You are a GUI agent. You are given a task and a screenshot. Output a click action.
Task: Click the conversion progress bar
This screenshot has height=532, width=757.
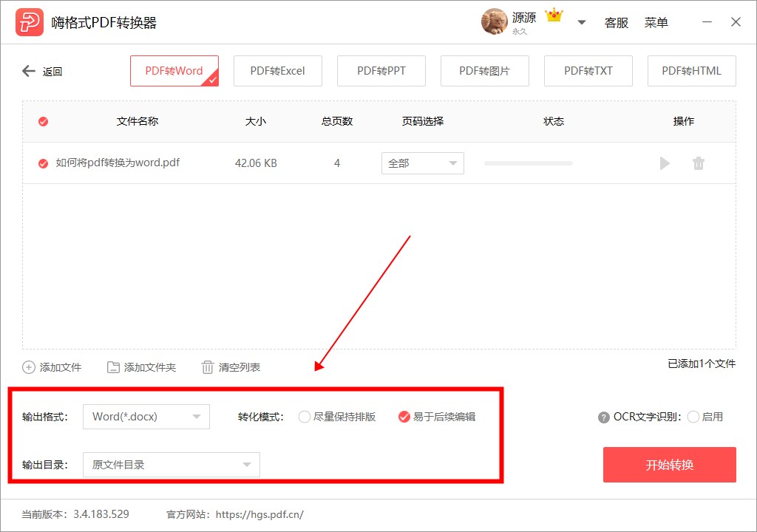coord(528,163)
